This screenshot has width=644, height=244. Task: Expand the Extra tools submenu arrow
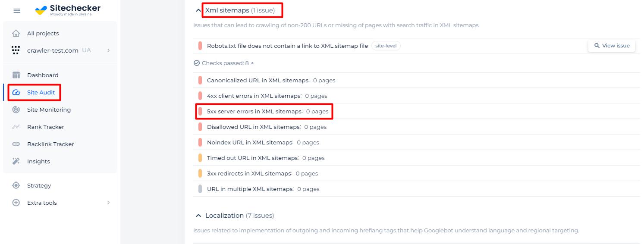pos(108,203)
